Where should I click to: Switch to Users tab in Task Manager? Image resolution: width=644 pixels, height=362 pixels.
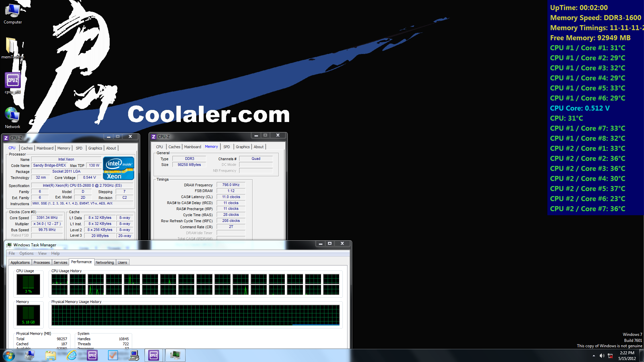pos(122,262)
